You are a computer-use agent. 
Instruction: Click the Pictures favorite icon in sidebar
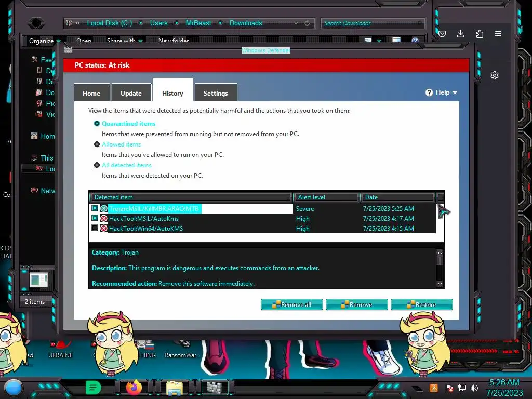tap(39, 103)
